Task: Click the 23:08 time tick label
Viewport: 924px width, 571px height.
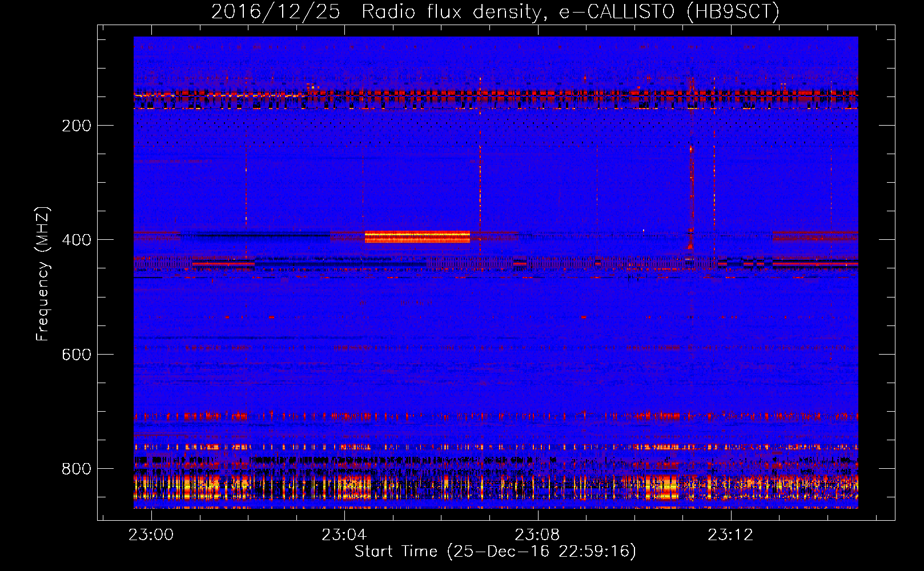Action: pyautogui.click(x=537, y=535)
